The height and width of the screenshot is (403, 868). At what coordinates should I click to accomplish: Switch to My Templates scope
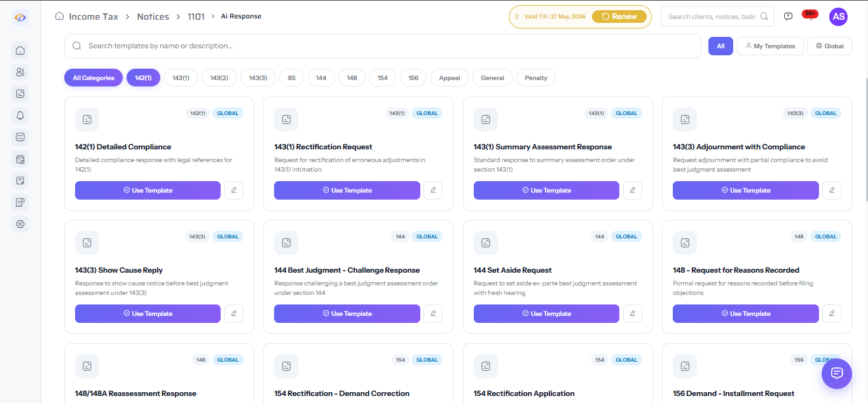[770, 46]
